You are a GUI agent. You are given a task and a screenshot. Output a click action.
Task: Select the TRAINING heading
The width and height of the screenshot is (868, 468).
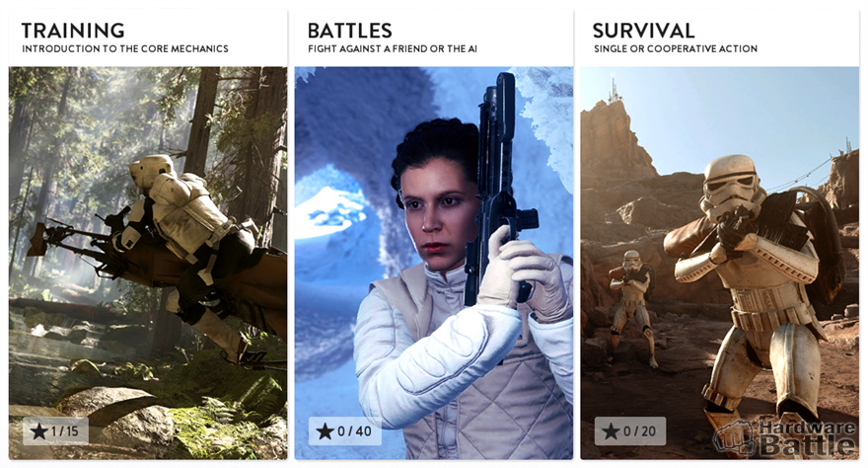pyautogui.click(x=73, y=30)
